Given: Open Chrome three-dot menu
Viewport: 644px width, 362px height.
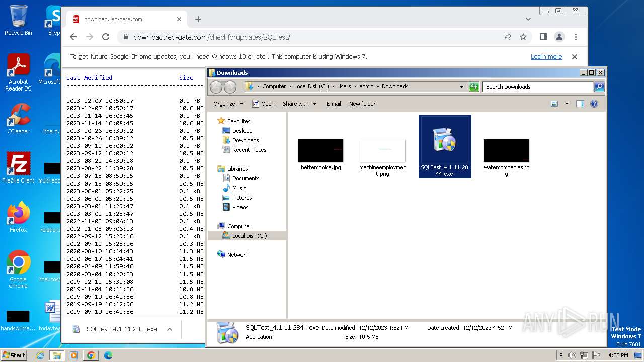Looking at the screenshot, I should (x=576, y=37).
